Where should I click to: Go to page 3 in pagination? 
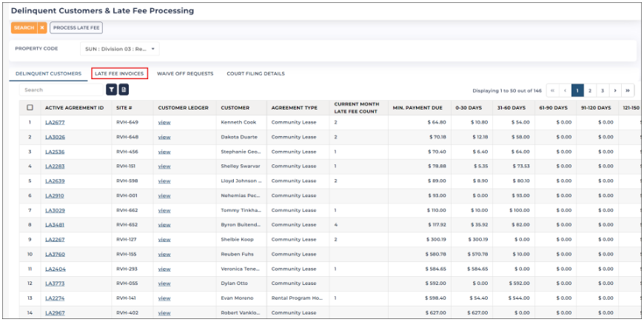[x=603, y=90]
